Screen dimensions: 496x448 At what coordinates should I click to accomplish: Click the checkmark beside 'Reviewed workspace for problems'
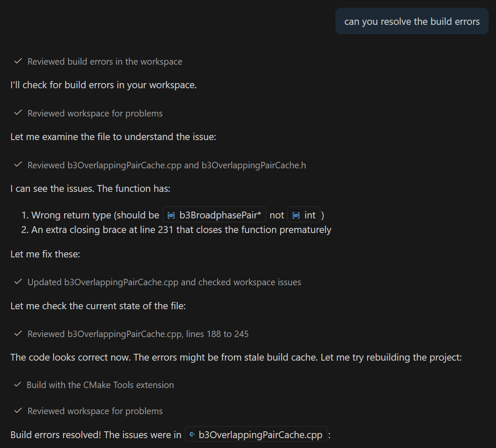point(18,113)
